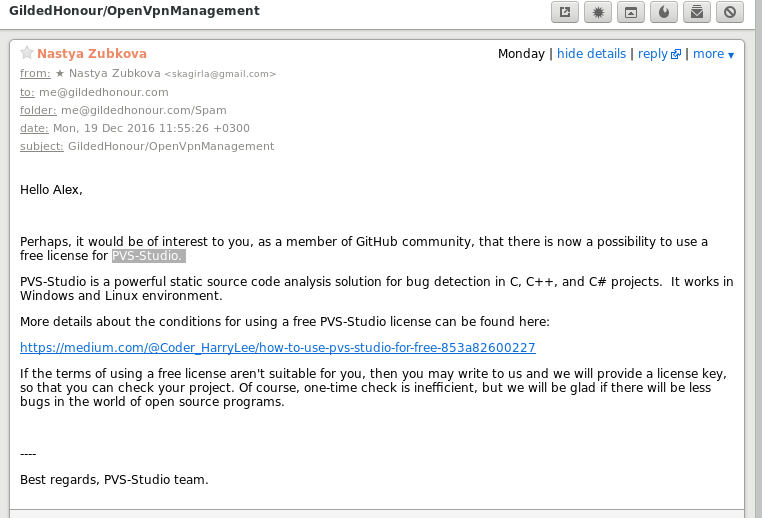Click the date: field label
762x518 pixels.
click(x=34, y=128)
